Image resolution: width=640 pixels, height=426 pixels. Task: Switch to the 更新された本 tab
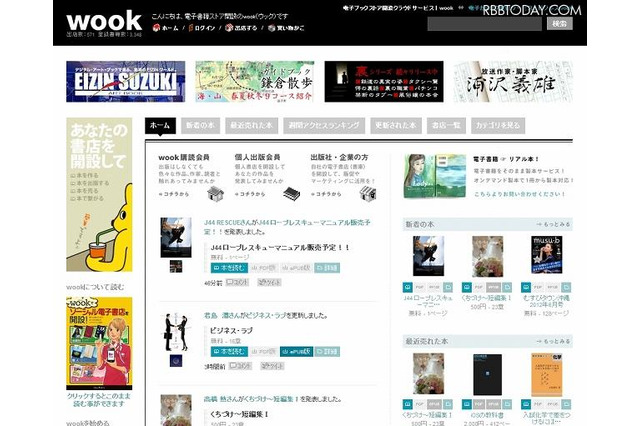pos(396,126)
